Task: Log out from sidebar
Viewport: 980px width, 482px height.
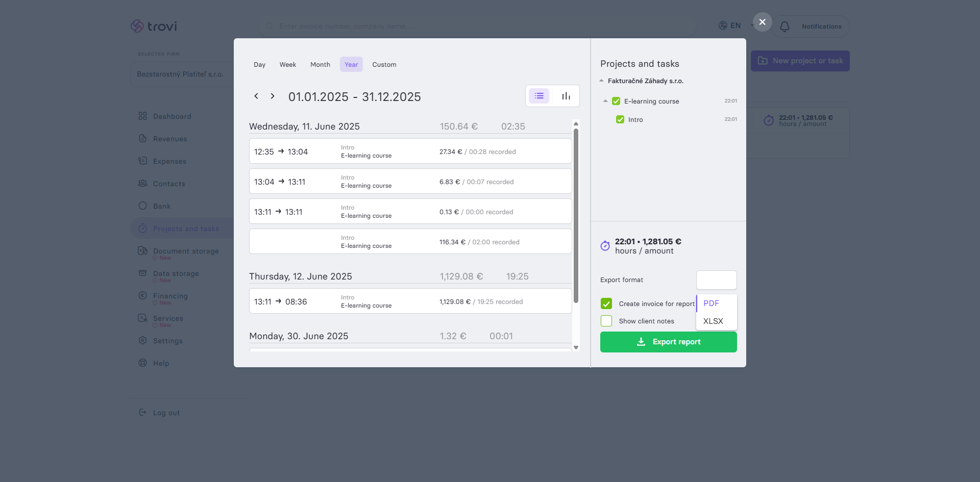Action: pos(159,413)
